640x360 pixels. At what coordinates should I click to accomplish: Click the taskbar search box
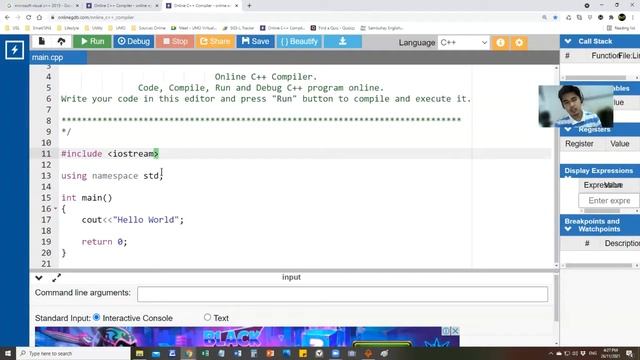(73, 353)
